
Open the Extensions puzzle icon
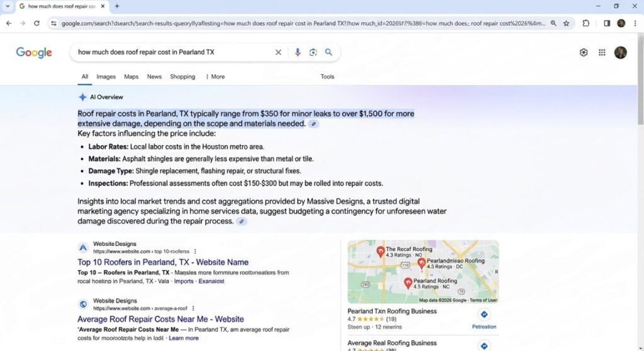586,23
